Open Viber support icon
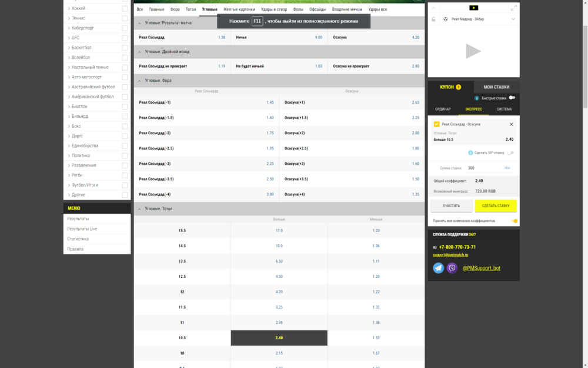This screenshot has width=588, height=368. click(x=452, y=268)
